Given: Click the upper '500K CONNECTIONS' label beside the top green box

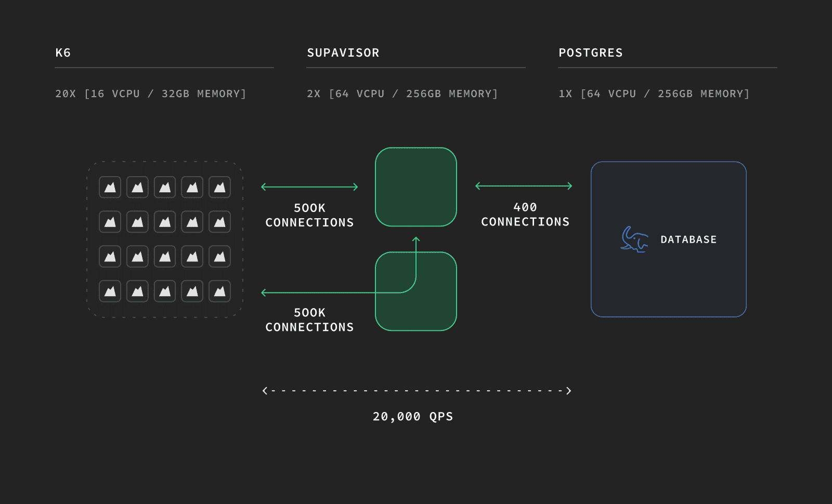Looking at the screenshot, I should [309, 215].
